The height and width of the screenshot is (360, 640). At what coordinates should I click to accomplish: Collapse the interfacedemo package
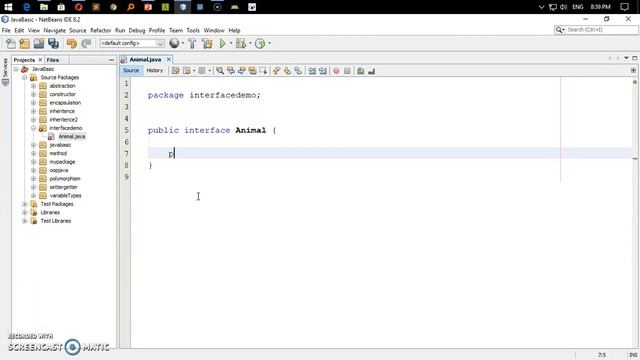tap(33, 128)
